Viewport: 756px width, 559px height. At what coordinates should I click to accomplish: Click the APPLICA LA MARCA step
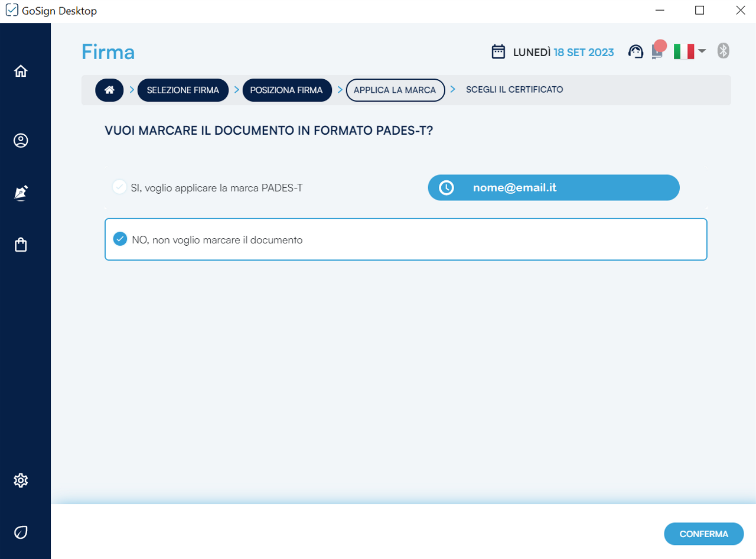pyautogui.click(x=395, y=90)
